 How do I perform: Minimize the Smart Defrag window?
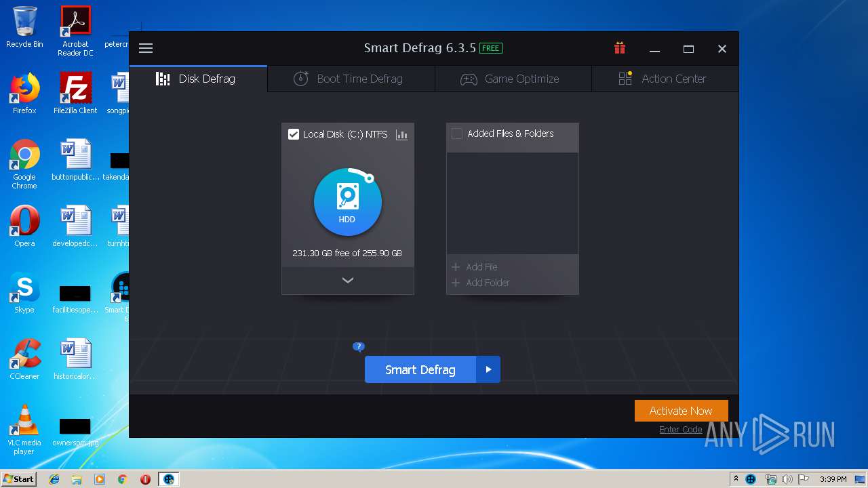(654, 49)
